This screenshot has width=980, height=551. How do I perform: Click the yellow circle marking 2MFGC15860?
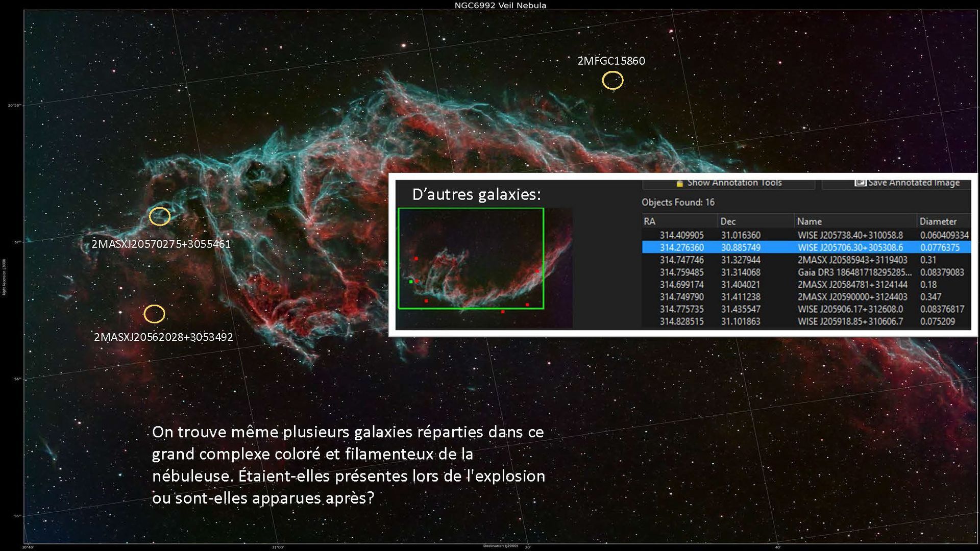612,80
